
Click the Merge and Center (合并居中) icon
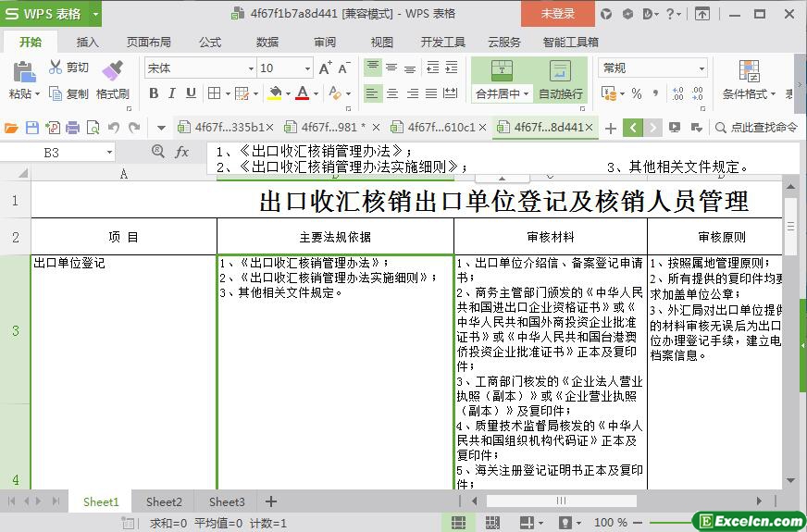501,71
